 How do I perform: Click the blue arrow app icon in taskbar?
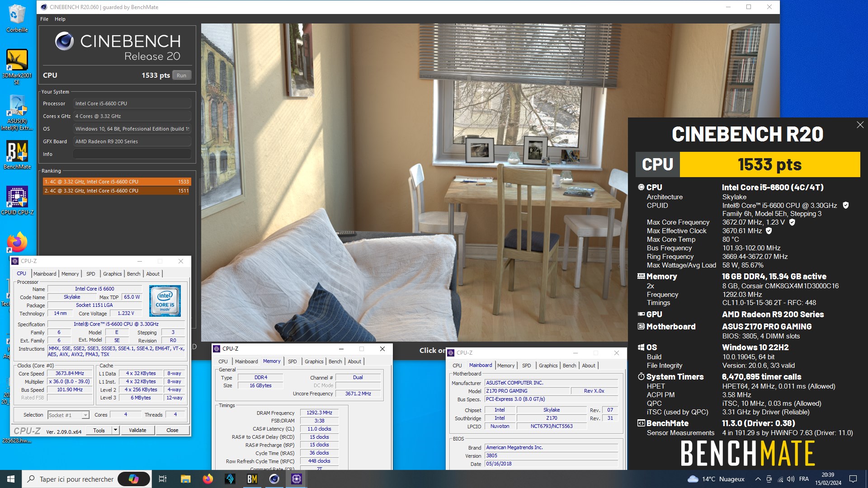[230, 479]
